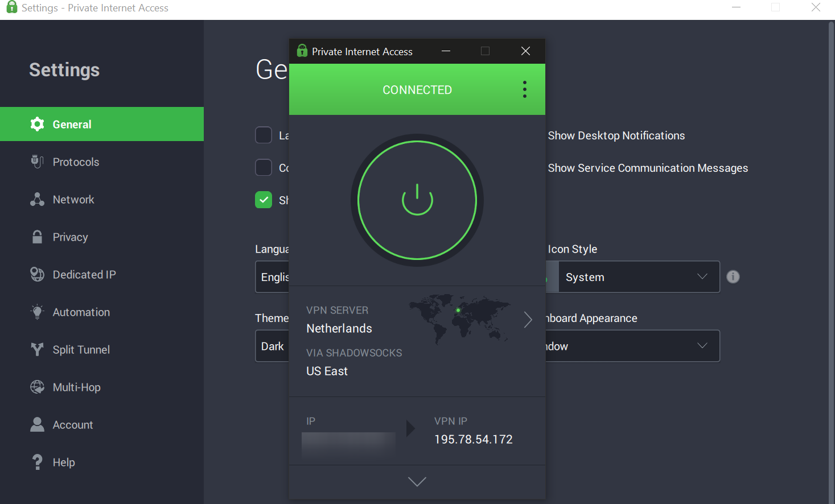The image size is (835, 504).
Task: Click the PIA logo in Settings title bar
Action: tap(11, 7)
